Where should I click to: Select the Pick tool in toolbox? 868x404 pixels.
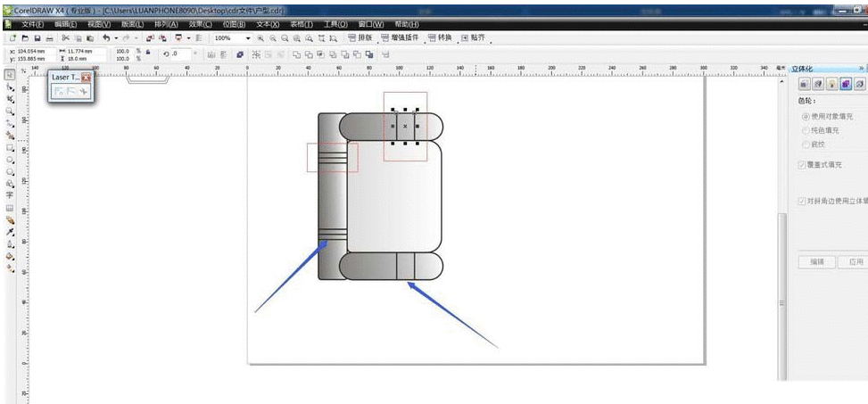tap(10, 74)
